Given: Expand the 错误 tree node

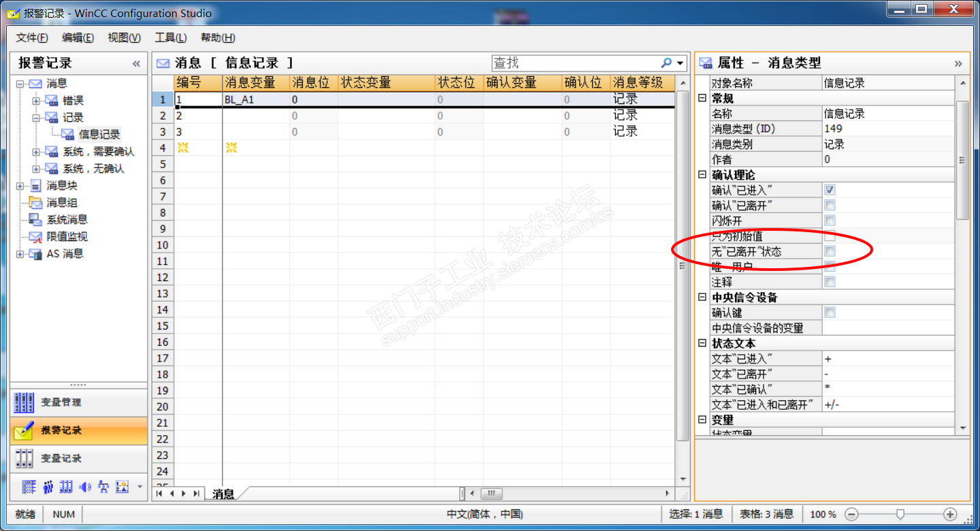Looking at the screenshot, I should coord(36,101).
